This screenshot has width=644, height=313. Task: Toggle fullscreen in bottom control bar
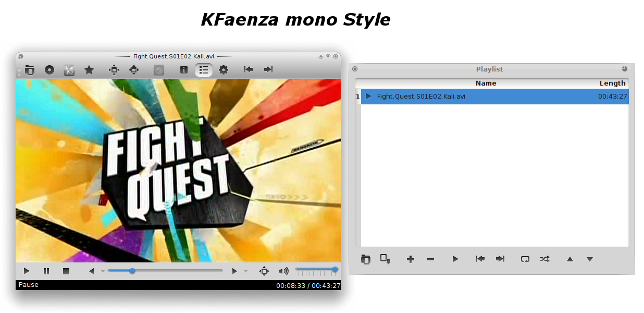(x=264, y=271)
